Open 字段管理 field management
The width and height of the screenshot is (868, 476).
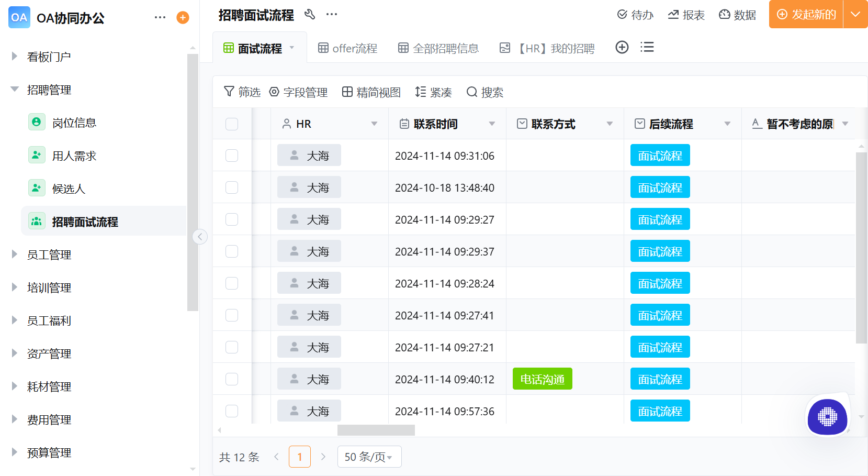tap(298, 92)
